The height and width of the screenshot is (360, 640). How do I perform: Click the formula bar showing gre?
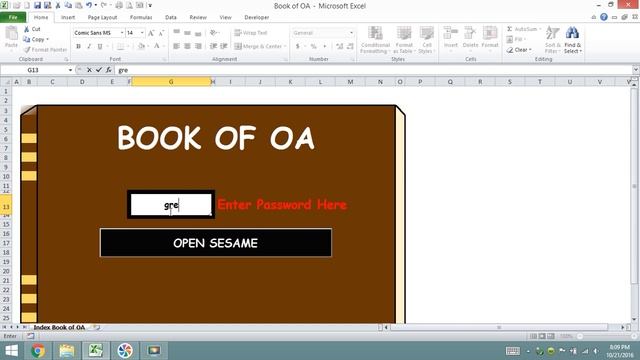(x=373, y=70)
